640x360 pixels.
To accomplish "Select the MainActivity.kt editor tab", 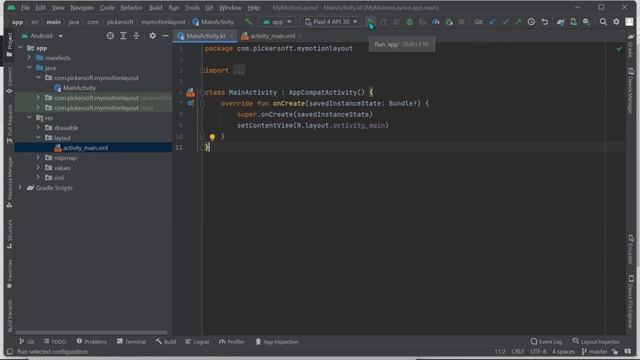I will coord(205,36).
